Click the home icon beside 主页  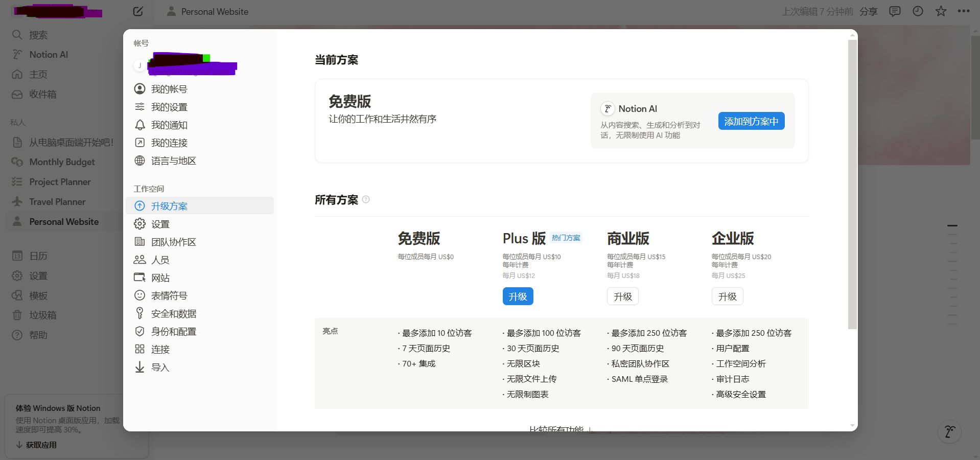point(17,75)
